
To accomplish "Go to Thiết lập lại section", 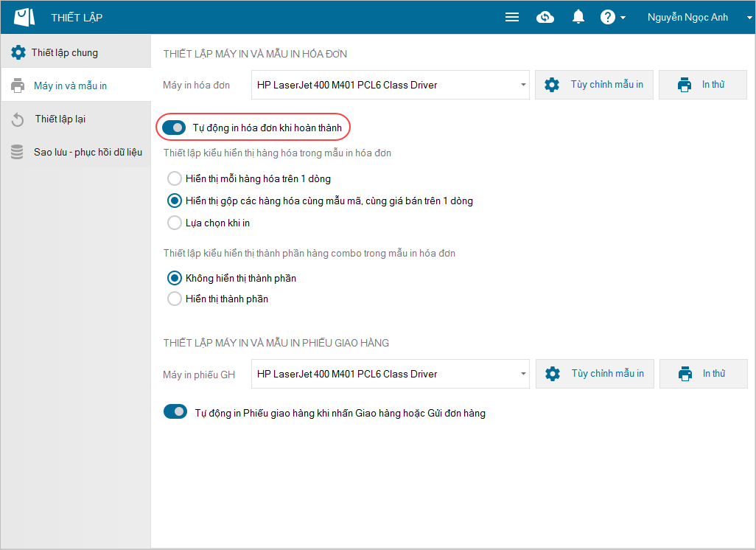I will pos(61,119).
